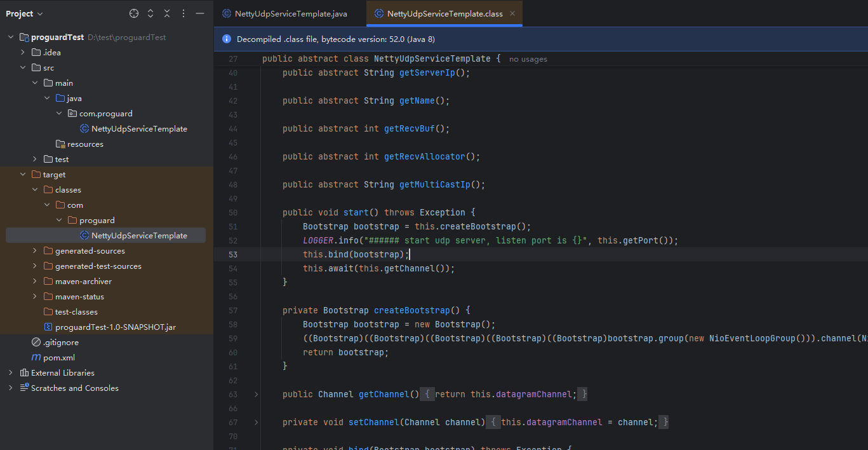868x450 pixels.
Task: Select proguardTest-1.0-SNAPSHOT.jar file
Action: (116, 327)
